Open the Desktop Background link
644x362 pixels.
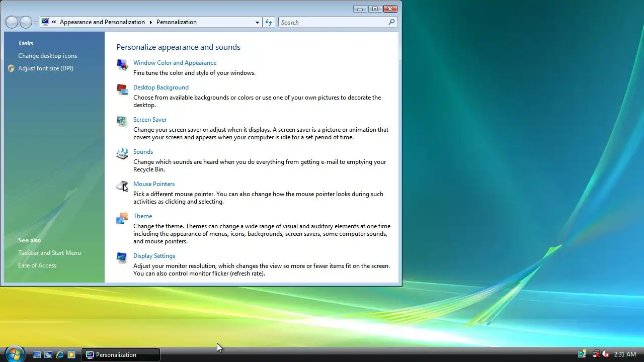(161, 87)
